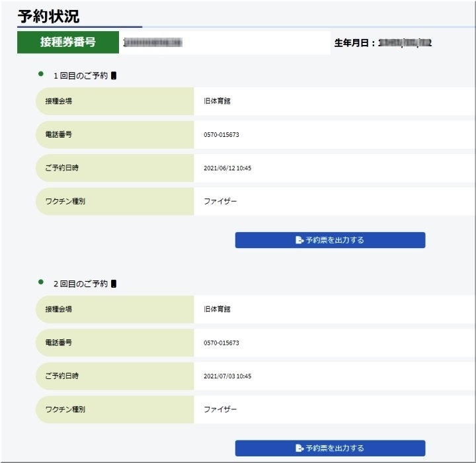The width and height of the screenshot is (476, 463).
Task: Select the green 接種券番号 label
Action: pos(68,42)
